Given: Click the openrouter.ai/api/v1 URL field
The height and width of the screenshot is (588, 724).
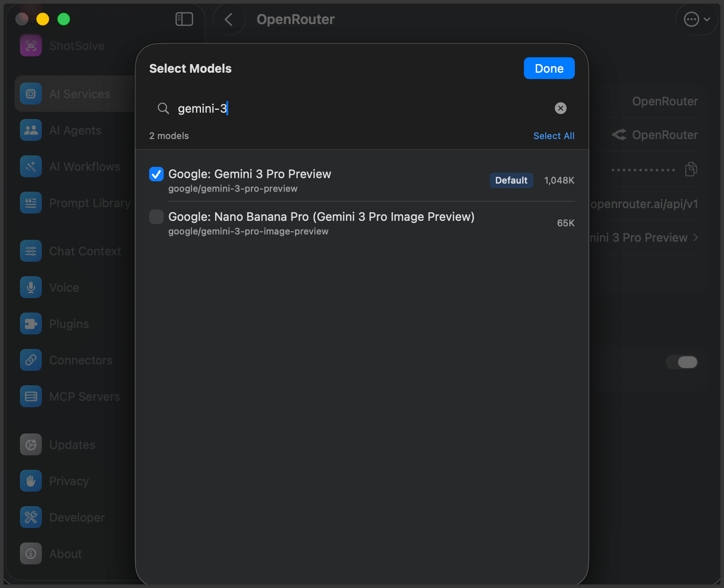Looking at the screenshot, I should click(x=644, y=204).
